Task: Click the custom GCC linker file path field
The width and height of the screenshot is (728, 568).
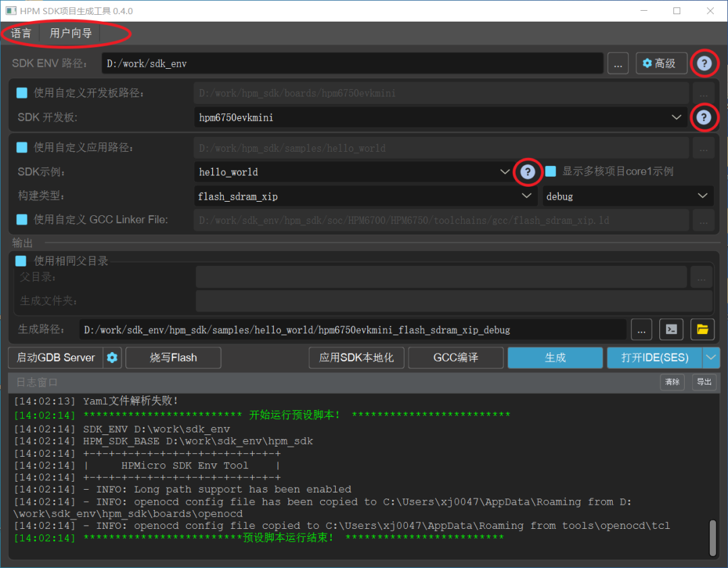Action: pyautogui.click(x=441, y=221)
